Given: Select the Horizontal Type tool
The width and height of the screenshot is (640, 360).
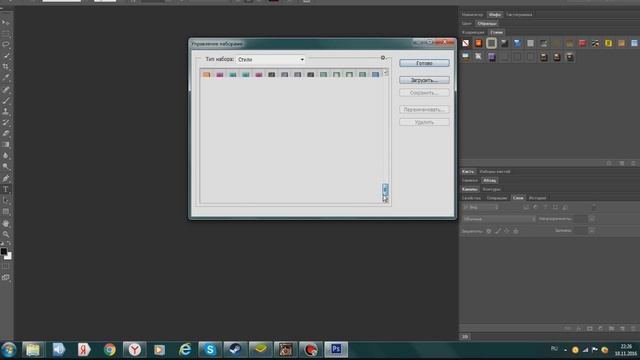Looking at the screenshot, I should 6,189.
